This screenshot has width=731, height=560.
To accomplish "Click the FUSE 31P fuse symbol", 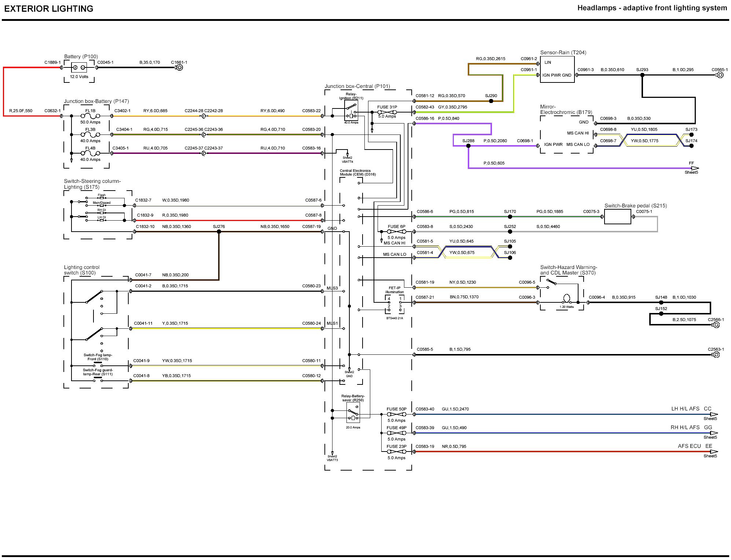I will coord(387,112).
